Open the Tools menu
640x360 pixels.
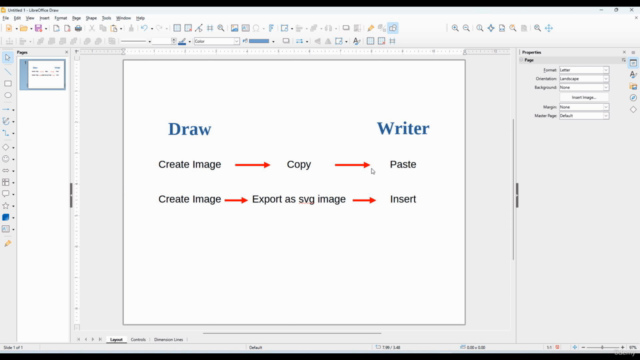[x=106, y=18]
